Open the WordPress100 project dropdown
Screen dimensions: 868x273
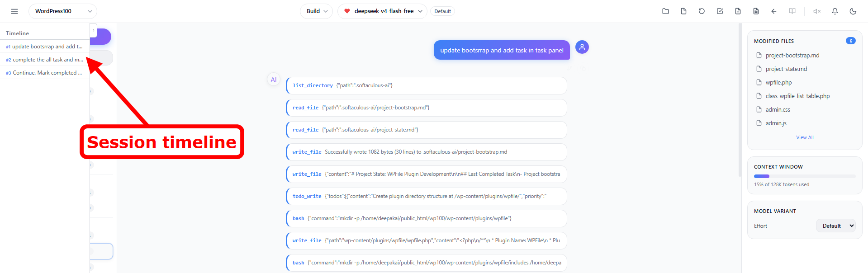(63, 11)
